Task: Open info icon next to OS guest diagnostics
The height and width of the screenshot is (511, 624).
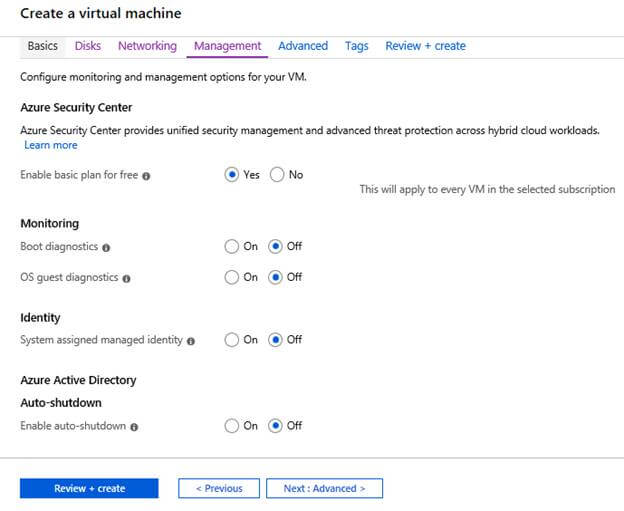Action: pos(127,279)
